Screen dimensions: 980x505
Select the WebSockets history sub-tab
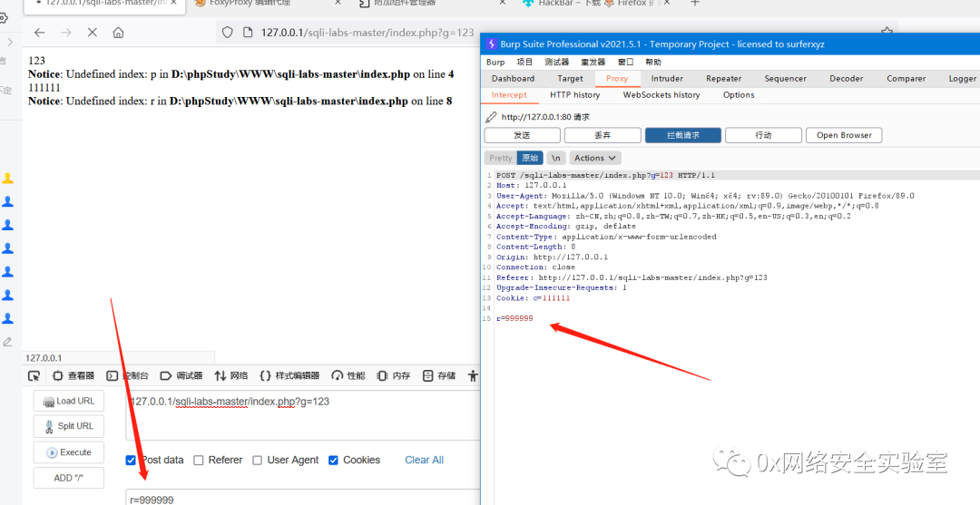point(661,95)
